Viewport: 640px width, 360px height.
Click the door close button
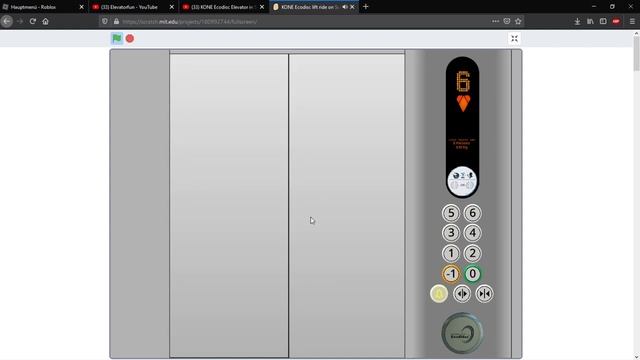pos(484,294)
